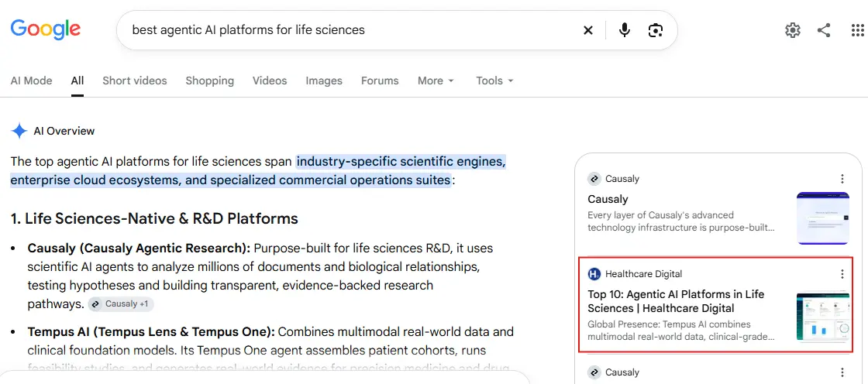Click the Google logo

pyautogui.click(x=46, y=30)
